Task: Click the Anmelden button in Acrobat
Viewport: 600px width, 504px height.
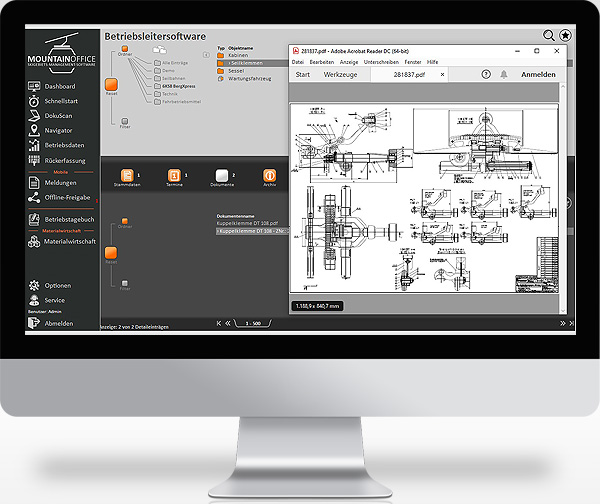Action: [x=539, y=75]
